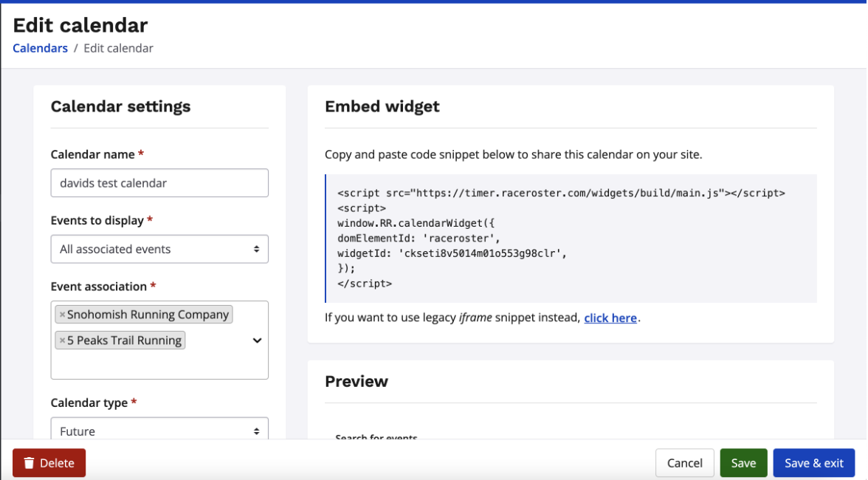Click the Save & exit button
Viewport: 868px width, 480px height.
[813, 463]
